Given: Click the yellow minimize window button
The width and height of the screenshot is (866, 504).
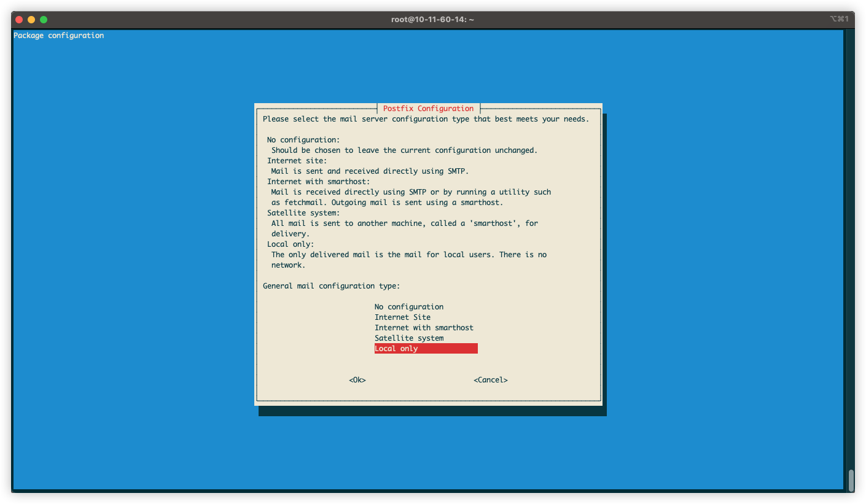Looking at the screenshot, I should (x=31, y=20).
